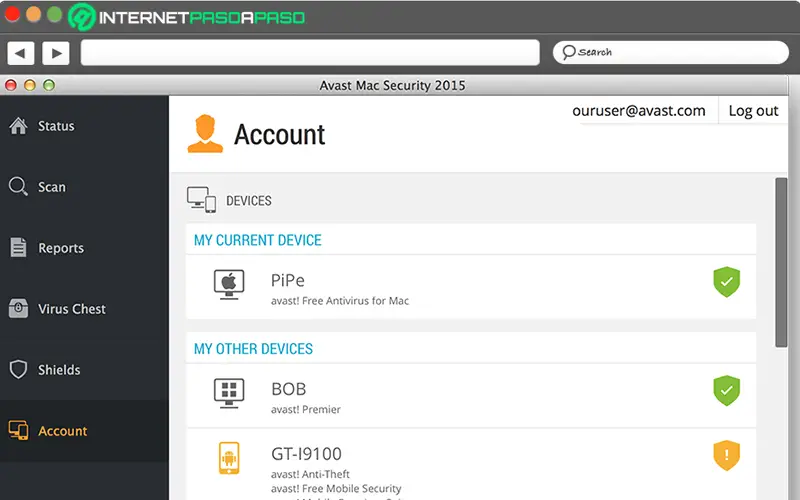Click the orange warning shield for GT-I9100
Image resolution: width=800 pixels, height=500 pixels.
726,456
